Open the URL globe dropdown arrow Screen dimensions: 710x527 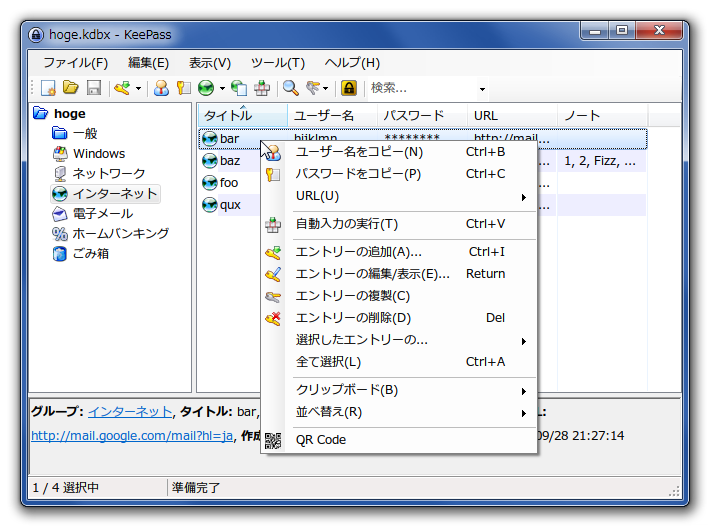coord(222,88)
